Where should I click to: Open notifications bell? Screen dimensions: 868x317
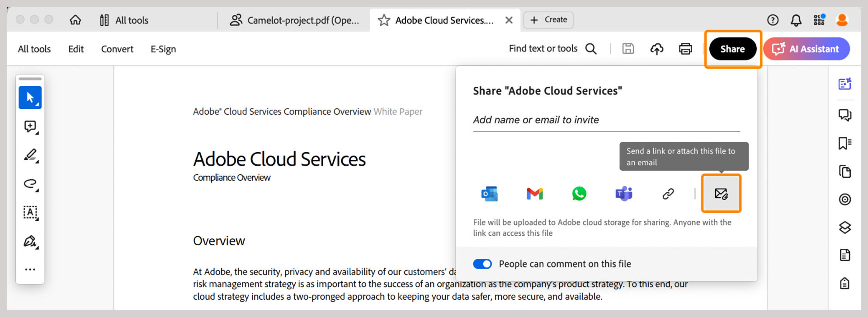[796, 20]
